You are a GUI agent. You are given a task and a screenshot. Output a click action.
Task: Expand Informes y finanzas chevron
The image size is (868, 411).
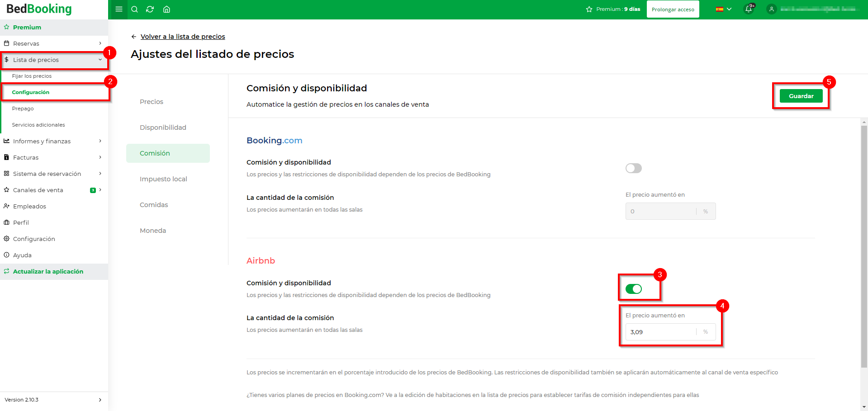pyautogui.click(x=100, y=141)
